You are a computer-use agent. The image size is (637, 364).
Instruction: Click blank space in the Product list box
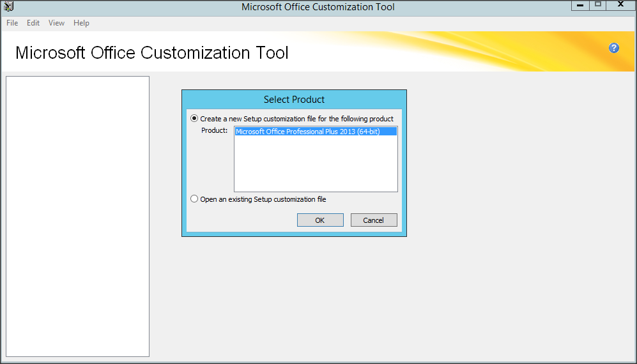pos(316,165)
